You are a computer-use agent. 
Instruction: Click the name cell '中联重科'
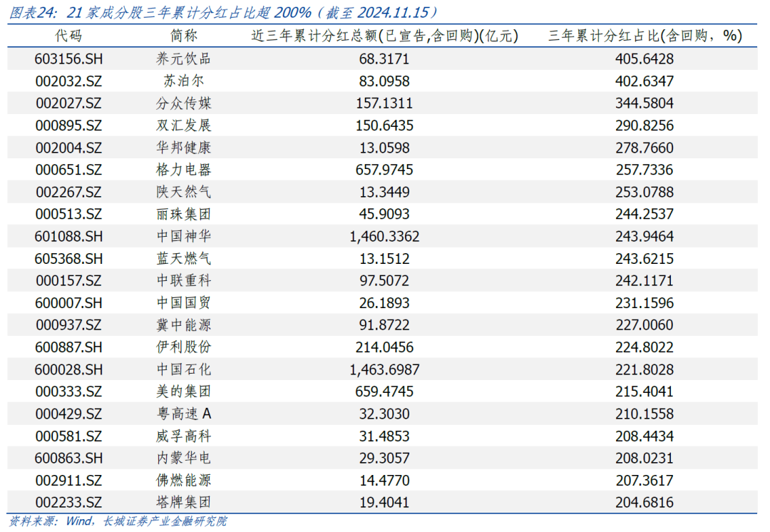pos(184,281)
